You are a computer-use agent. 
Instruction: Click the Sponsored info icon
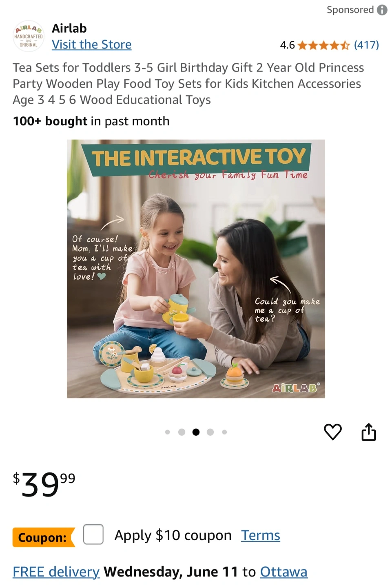(x=382, y=10)
